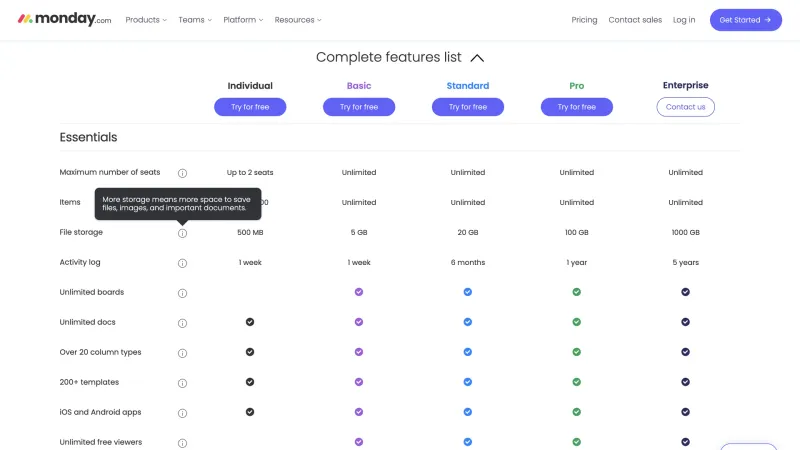
Task: Open the Products dropdown menu
Action: (x=146, y=20)
